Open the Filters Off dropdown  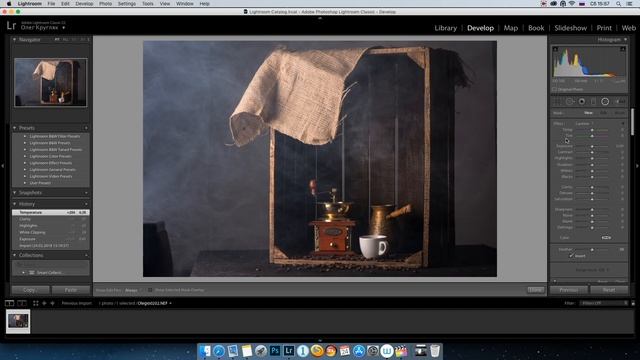[604, 303]
